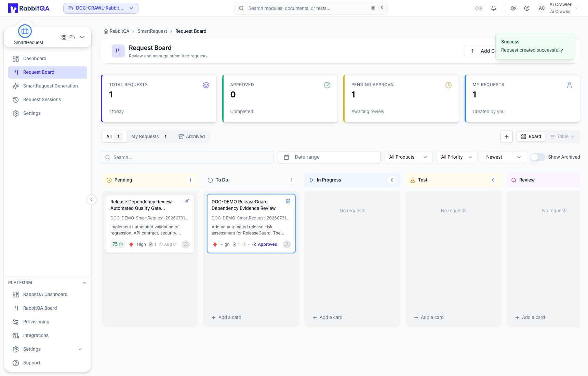Viewport: 588px width, 376px height.
Task: Switch to Table view
Action: [562, 137]
